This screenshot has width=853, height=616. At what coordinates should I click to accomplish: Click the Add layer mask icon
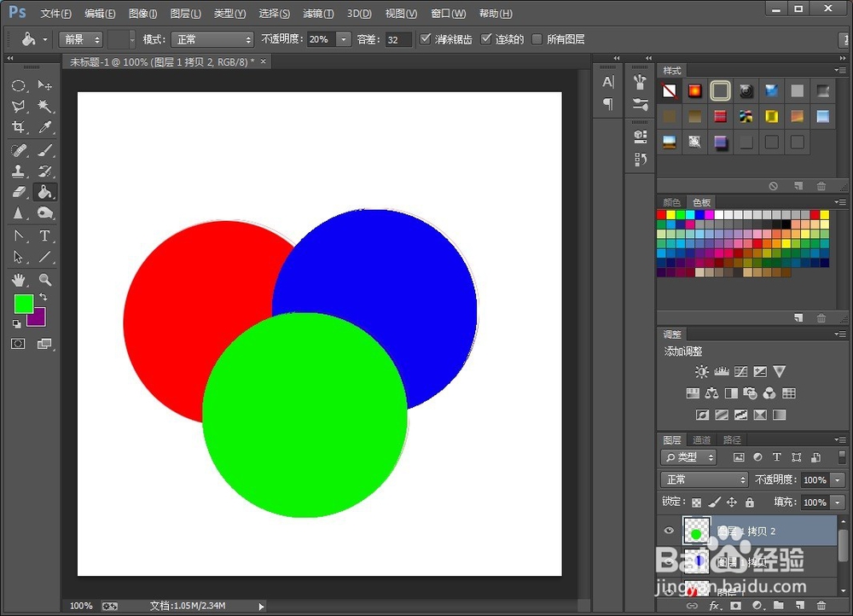click(x=735, y=605)
